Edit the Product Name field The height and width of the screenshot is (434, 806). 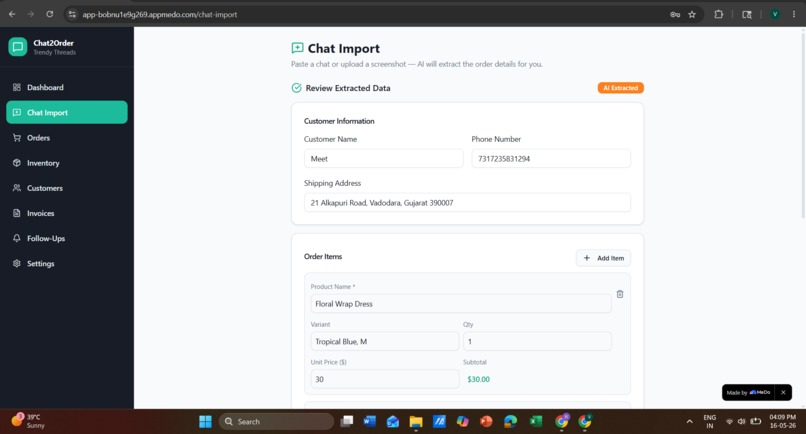coord(461,304)
